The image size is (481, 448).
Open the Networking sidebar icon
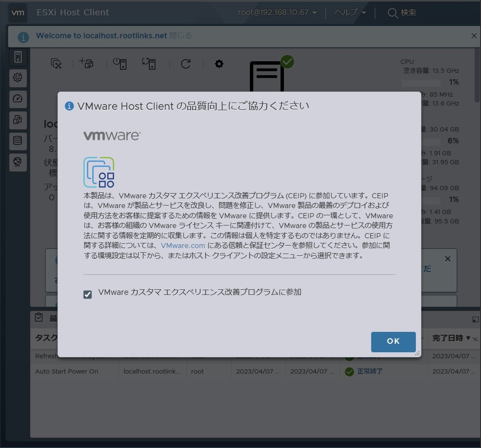tap(18, 162)
